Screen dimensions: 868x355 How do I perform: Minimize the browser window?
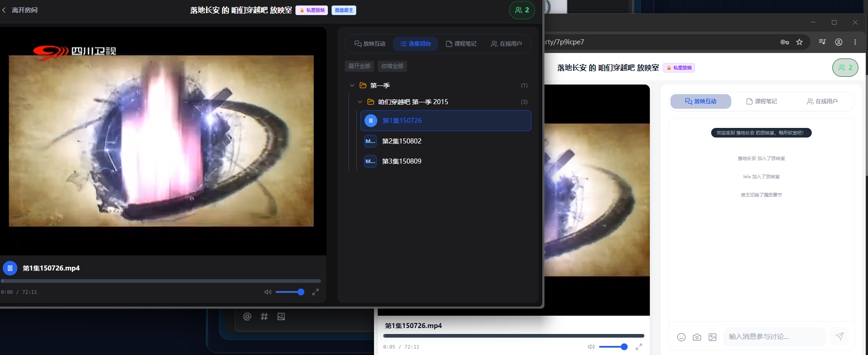[x=813, y=22]
